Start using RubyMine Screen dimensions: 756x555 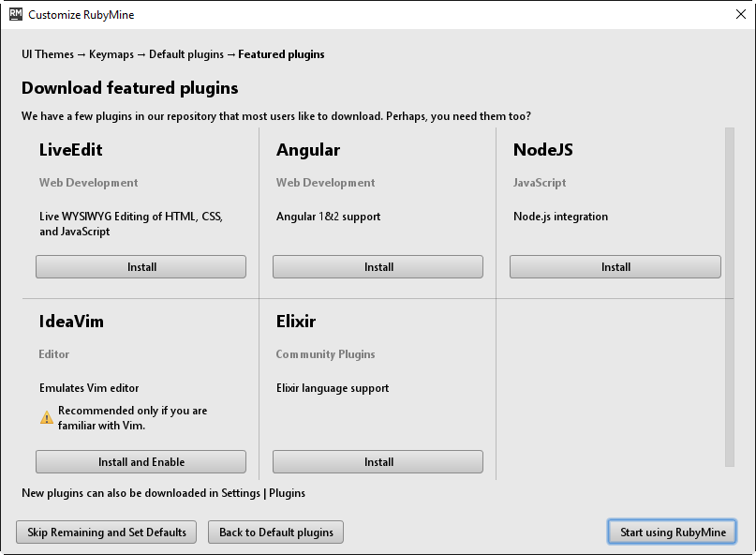[x=673, y=532]
